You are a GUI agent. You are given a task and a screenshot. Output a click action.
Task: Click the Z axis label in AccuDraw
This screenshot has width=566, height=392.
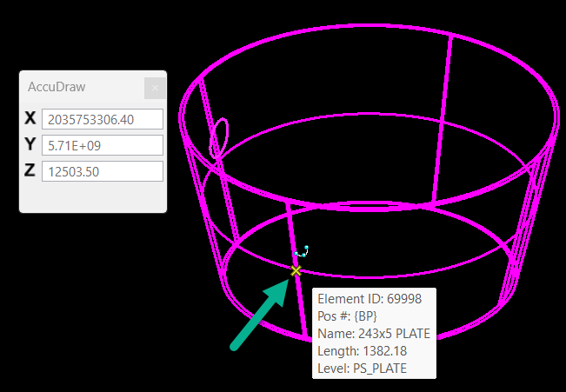click(x=30, y=170)
